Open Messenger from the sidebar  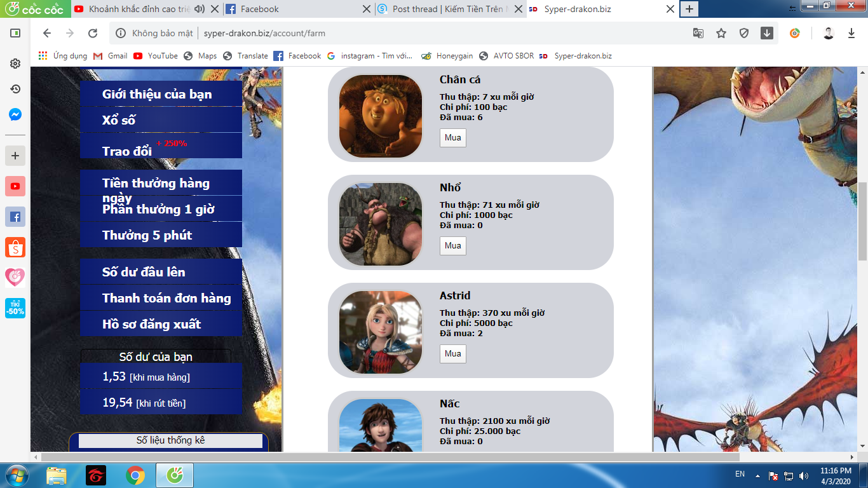15,115
